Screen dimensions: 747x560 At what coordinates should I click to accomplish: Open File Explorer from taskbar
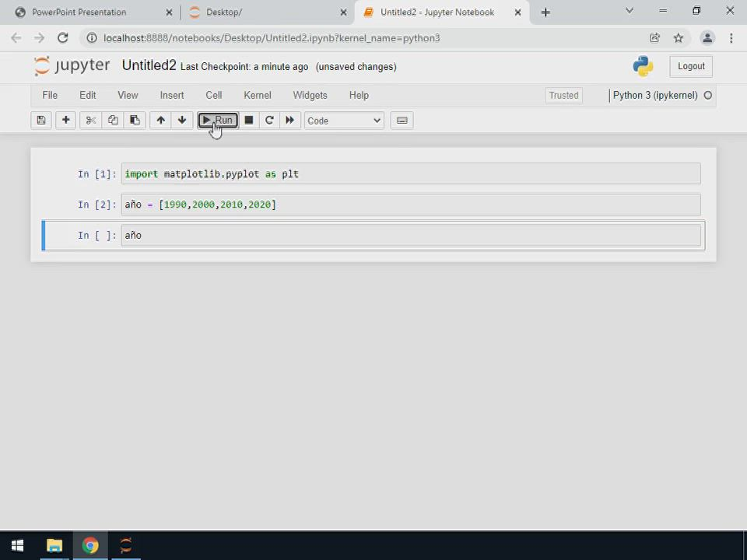pyautogui.click(x=54, y=545)
